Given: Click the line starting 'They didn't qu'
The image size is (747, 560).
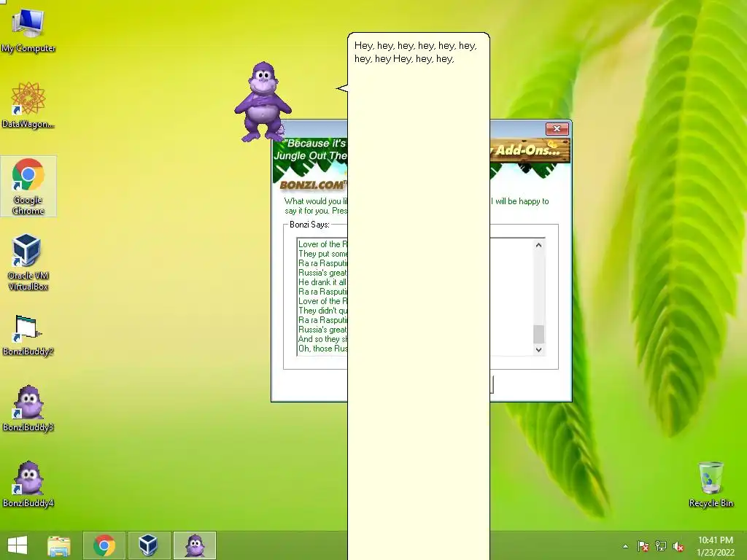Looking at the screenshot, I should [323, 310].
